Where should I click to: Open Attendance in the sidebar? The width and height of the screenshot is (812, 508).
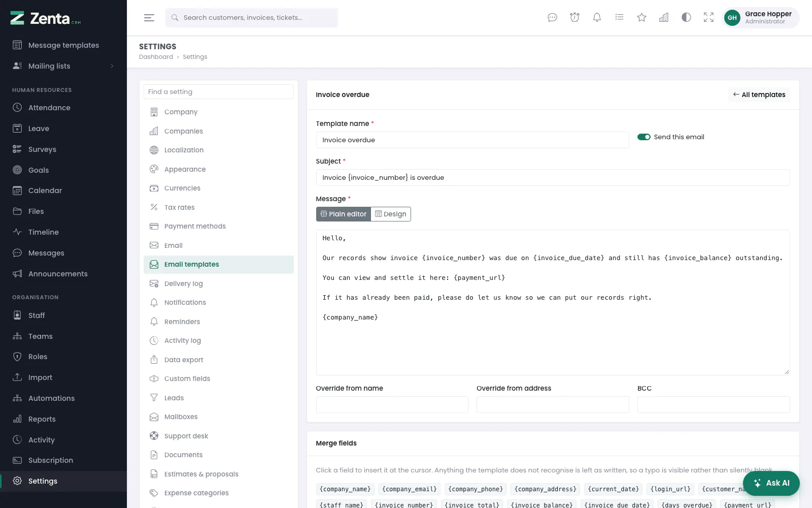(63, 108)
